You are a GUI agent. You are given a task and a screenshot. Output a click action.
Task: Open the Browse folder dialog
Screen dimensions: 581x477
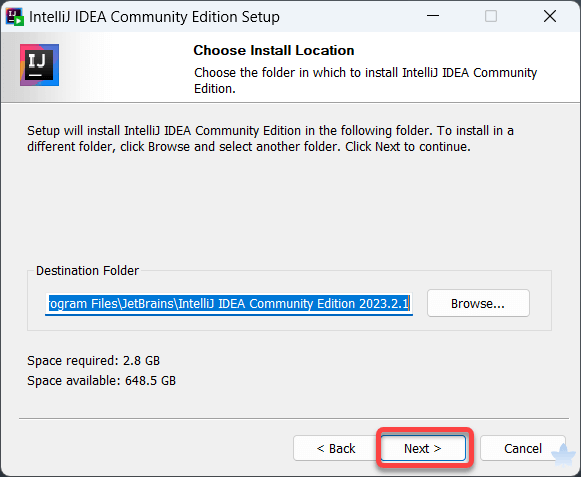click(478, 303)
